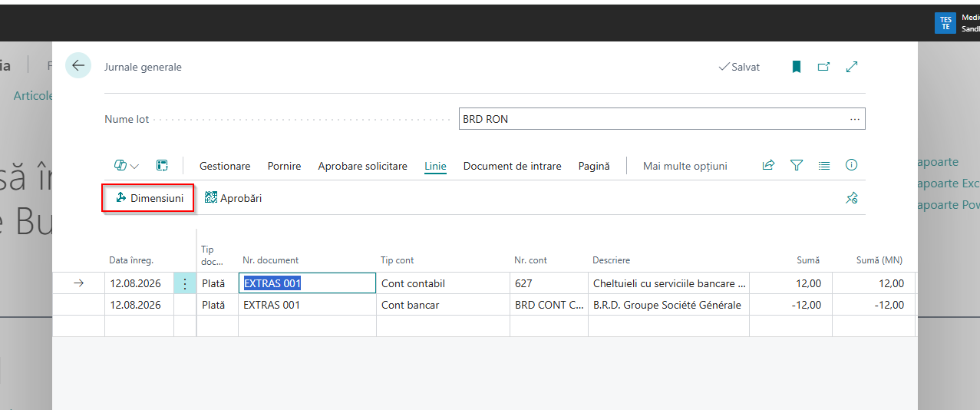Show Mai multe opțiuni
Image resolution: width=980 pixels, height=410 pixels.
coord(685,166)
